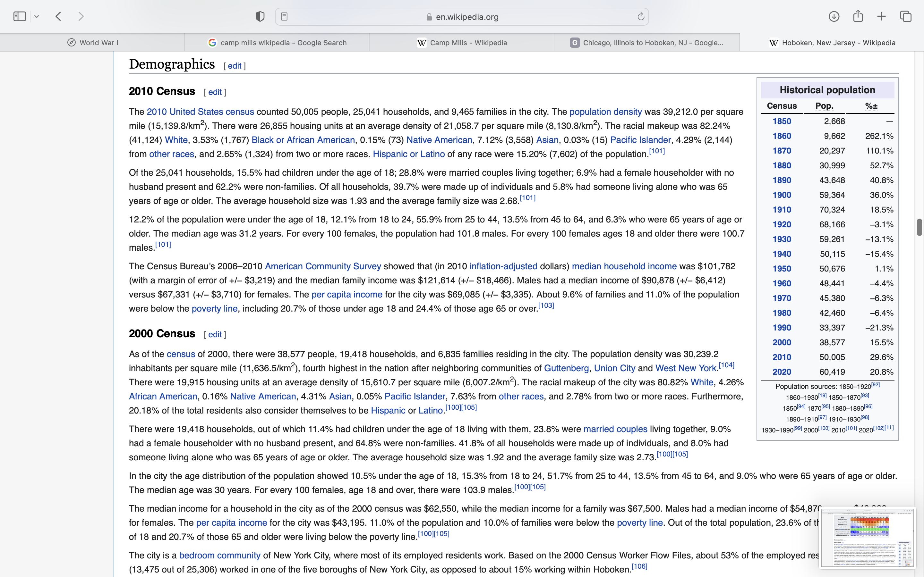Open the sidebar options dropdown chevron
Screen dimensions: 924x577
[x=37, y=16]
